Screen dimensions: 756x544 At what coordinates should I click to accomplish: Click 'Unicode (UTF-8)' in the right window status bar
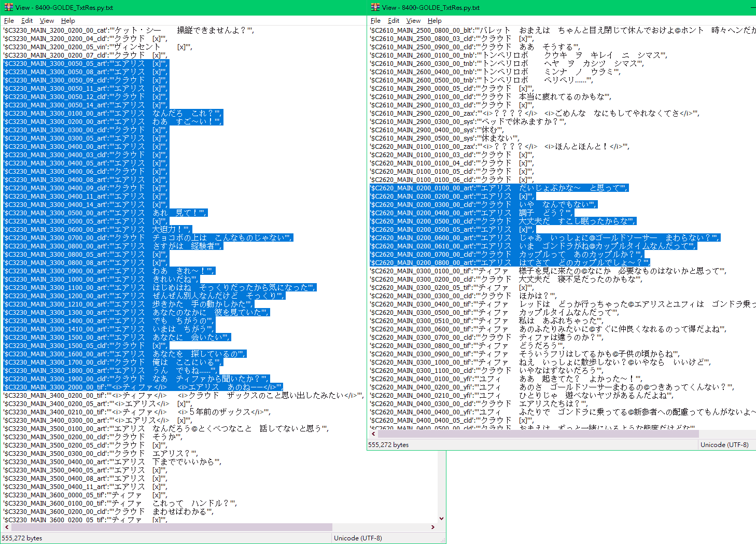pyautogui.click(x=724, y=445)
